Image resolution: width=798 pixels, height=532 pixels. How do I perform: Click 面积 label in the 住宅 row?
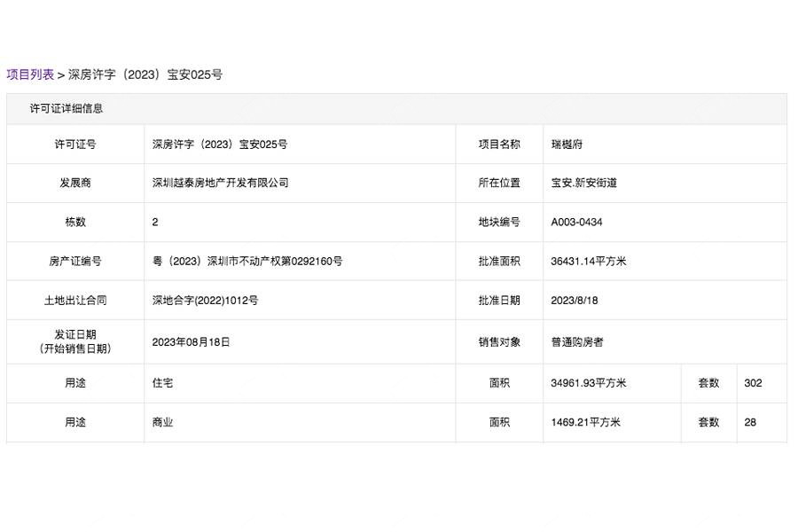point(499,383)
